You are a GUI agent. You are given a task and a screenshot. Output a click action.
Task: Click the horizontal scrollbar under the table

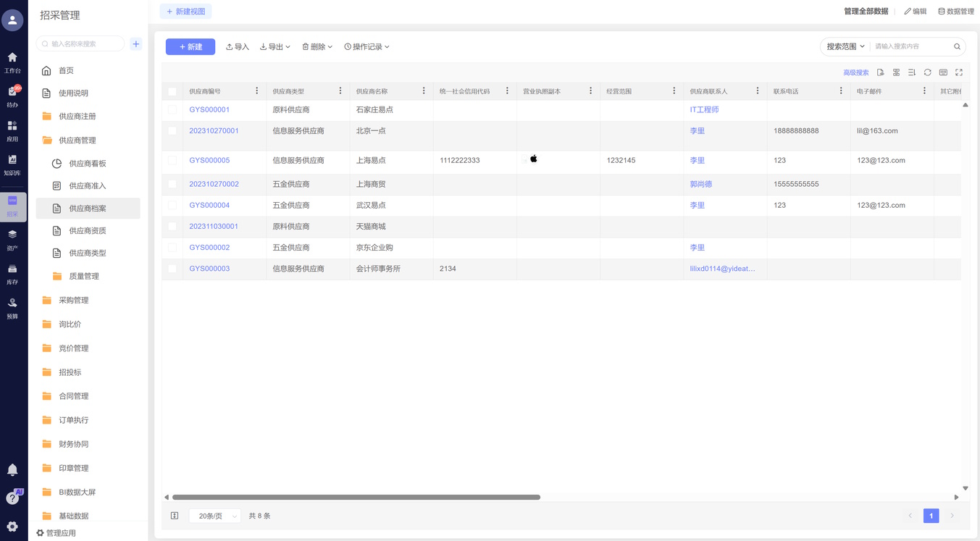356,498
